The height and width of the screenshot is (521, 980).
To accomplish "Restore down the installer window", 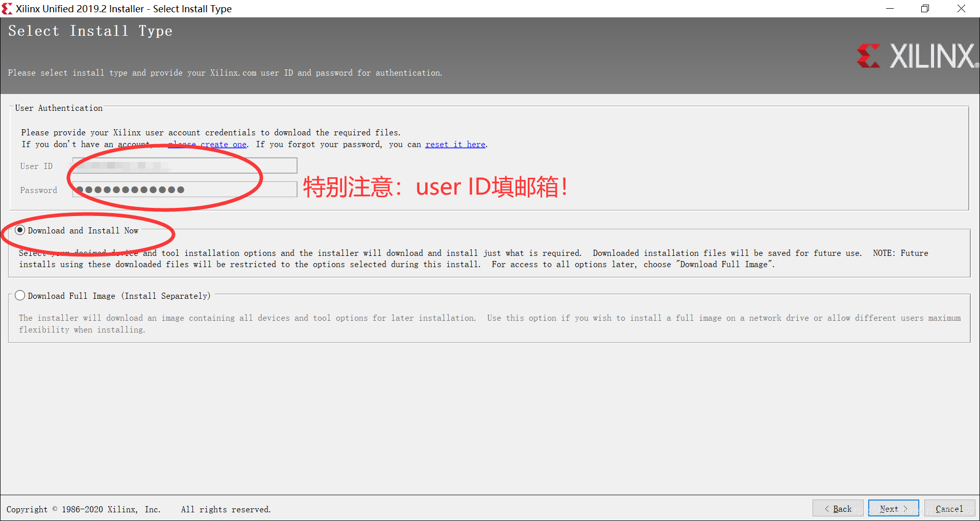I will tap(925, 9).
